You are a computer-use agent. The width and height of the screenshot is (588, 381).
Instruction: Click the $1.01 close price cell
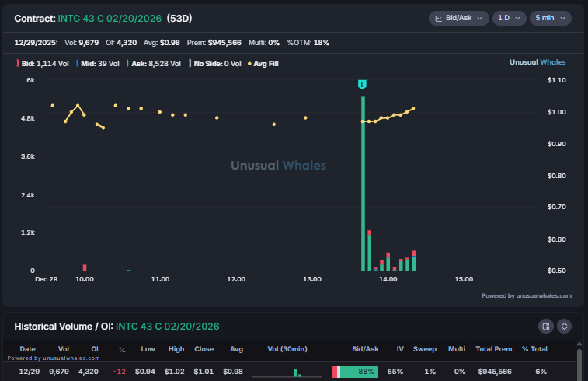pyautogui.click(x=204, y=372)
